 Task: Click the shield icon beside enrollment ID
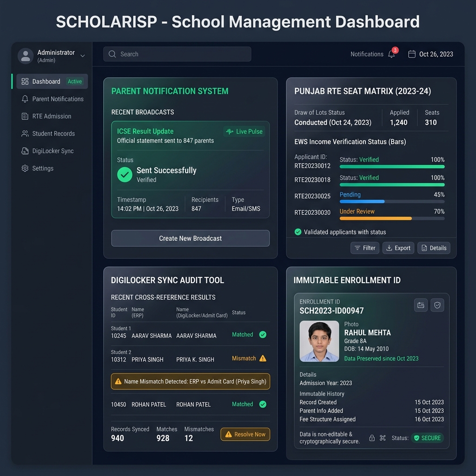[437, 305]
